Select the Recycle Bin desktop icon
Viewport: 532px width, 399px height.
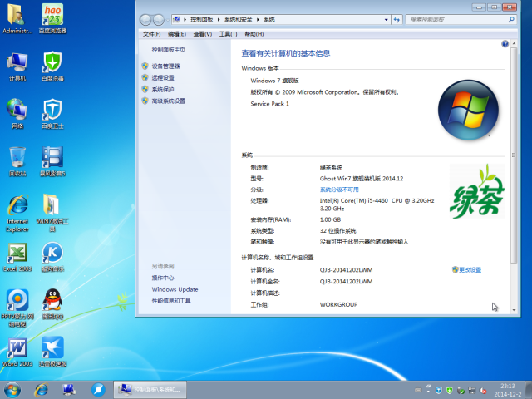[17, 161]
